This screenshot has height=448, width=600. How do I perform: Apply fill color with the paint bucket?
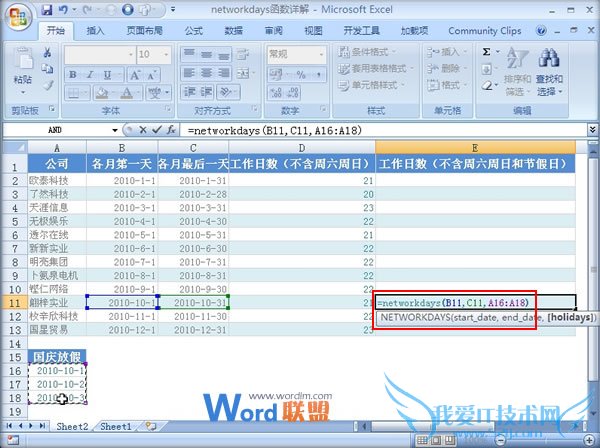pyautogui.click(x=102, y=93)
